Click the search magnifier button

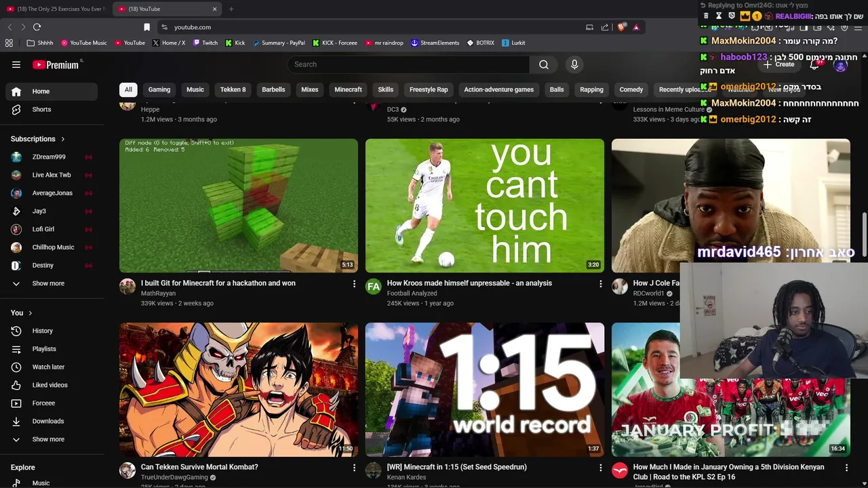click(544, 64)
